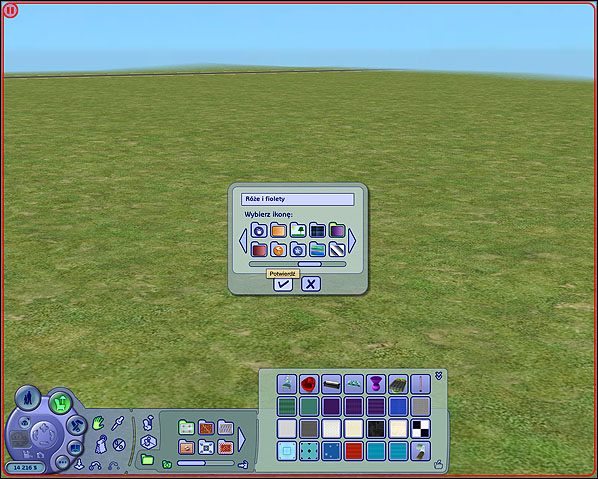Image resolution: width=598 pixels, height=479 pixels.
Task: Switch to Live mode (sims silhouette)
Action: (27, 398)
